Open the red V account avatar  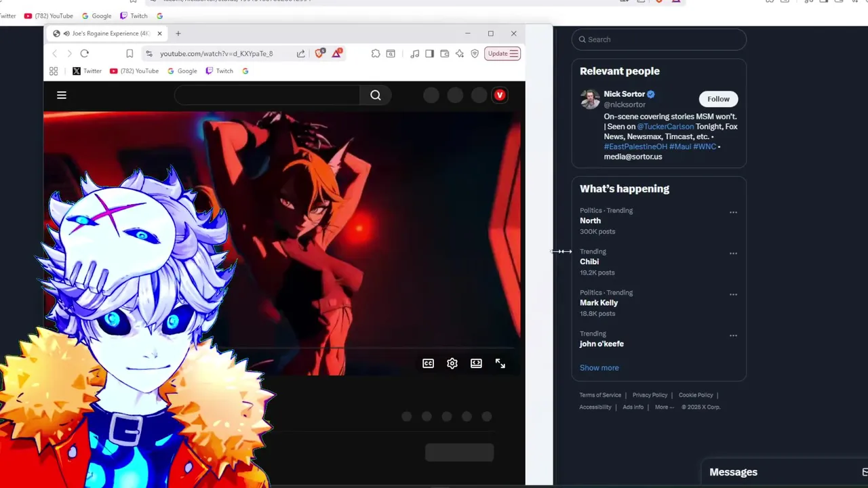tap(500, 96)
